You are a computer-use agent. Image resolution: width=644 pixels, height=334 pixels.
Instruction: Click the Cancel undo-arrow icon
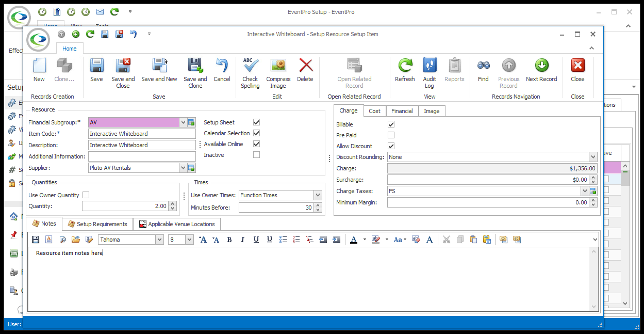click(222, 66)
